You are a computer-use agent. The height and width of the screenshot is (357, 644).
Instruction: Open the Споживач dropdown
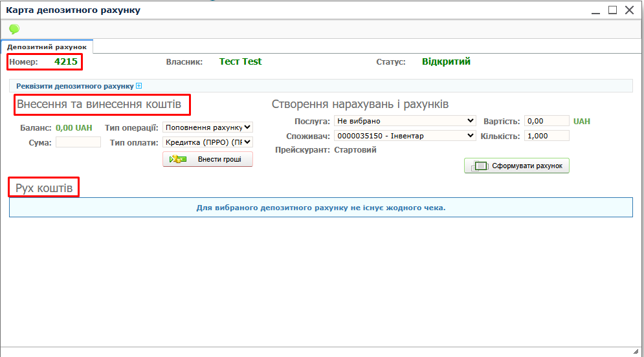[405, 136]
